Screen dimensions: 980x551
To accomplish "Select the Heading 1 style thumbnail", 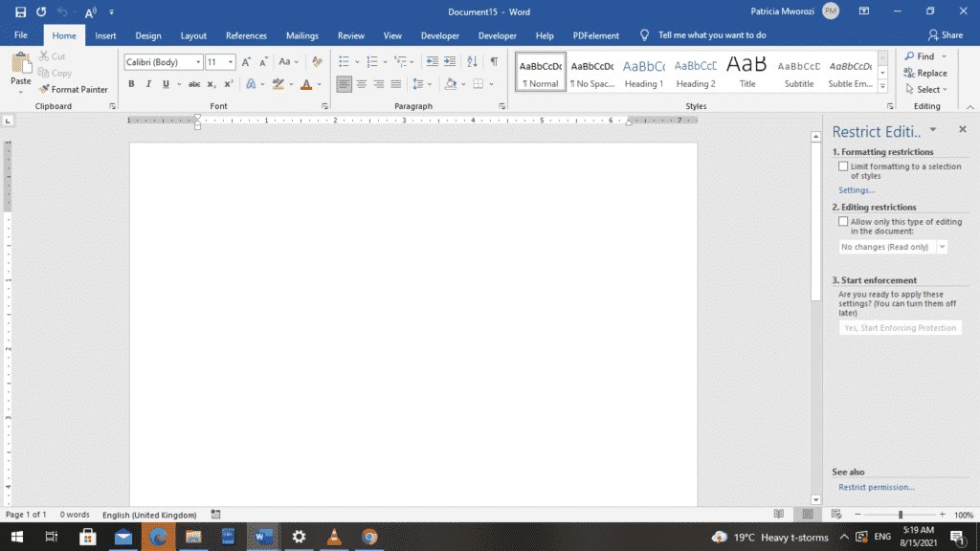I will tap(643, 73).
